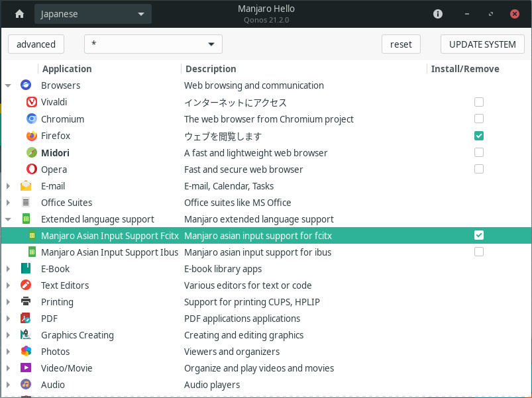
Task: Click the Midori browser icon
Action: pos(31,153)
